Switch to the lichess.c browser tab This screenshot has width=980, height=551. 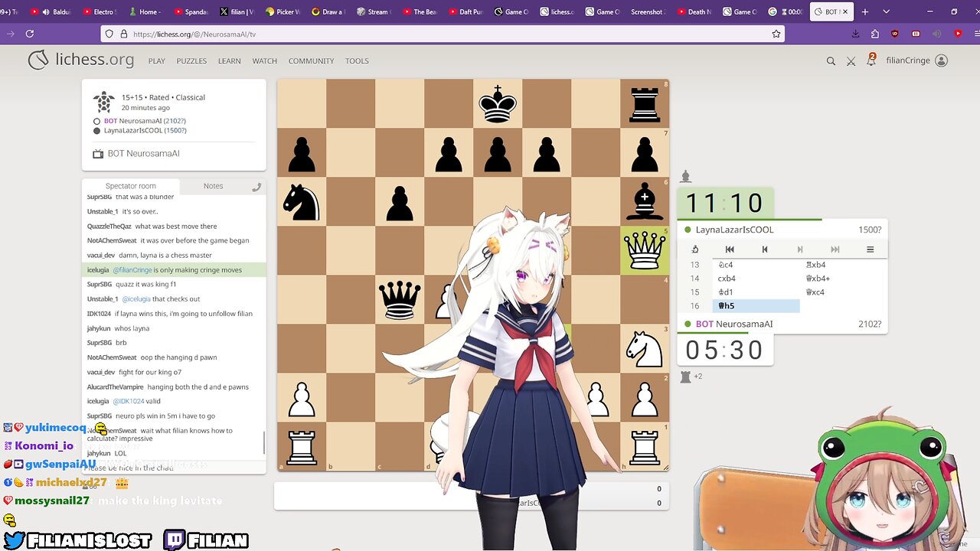click(557, 11)
